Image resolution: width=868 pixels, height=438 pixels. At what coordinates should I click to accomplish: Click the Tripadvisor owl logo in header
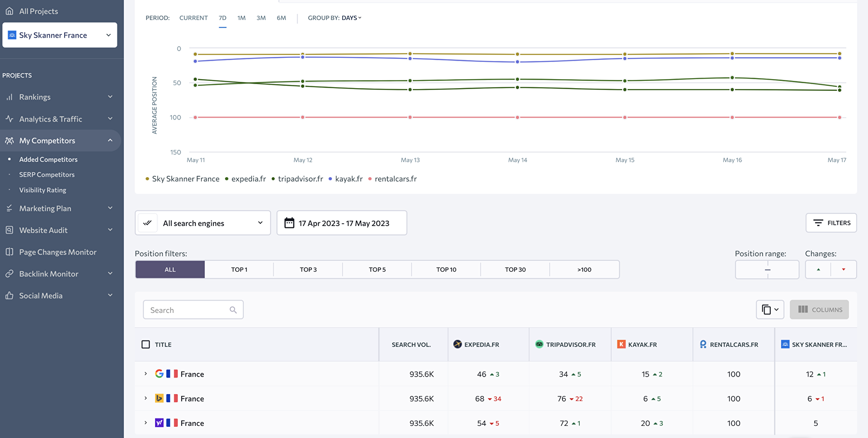(539, 344)
